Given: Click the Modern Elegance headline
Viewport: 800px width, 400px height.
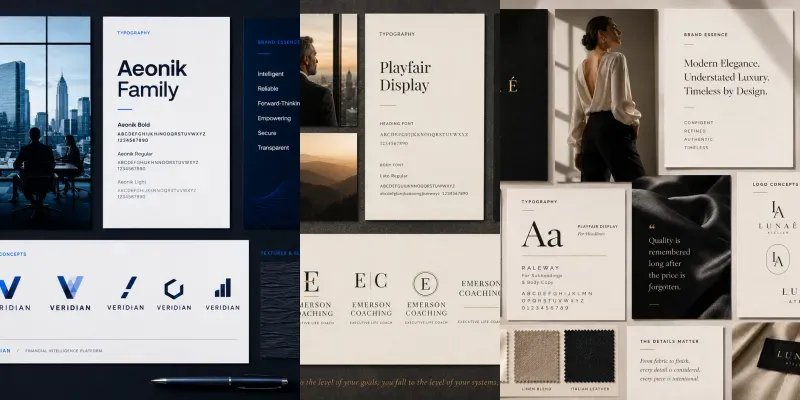Looking at the screenshot, I should (x=721, y=64).
